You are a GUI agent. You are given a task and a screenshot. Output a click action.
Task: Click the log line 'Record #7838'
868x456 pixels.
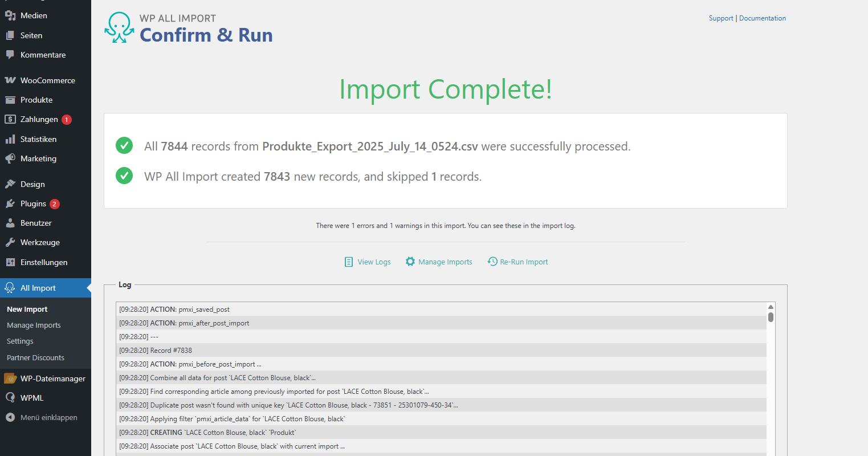click(x=441, y=350)
